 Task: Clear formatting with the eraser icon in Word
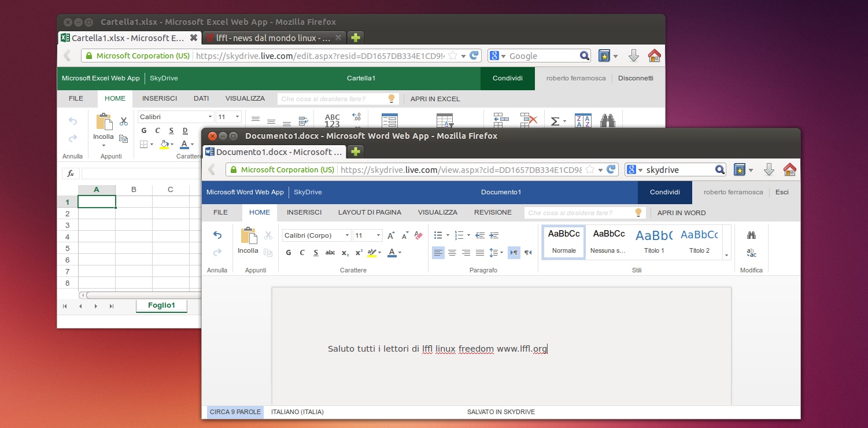click(419, 235)
